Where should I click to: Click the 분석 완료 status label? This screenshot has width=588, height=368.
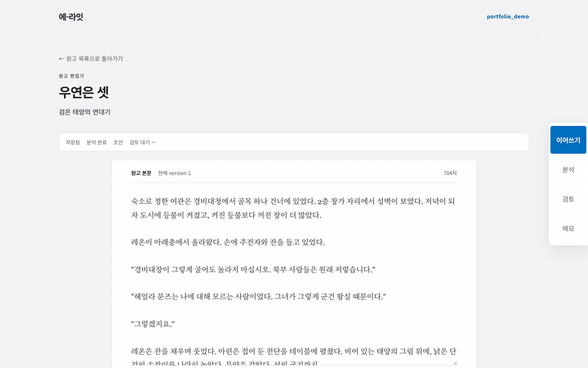(x=96, y=142)
